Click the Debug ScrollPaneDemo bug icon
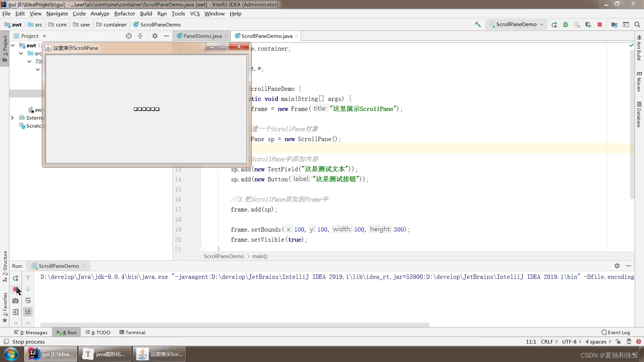The image size is (644, 362). tap(566, 24)
